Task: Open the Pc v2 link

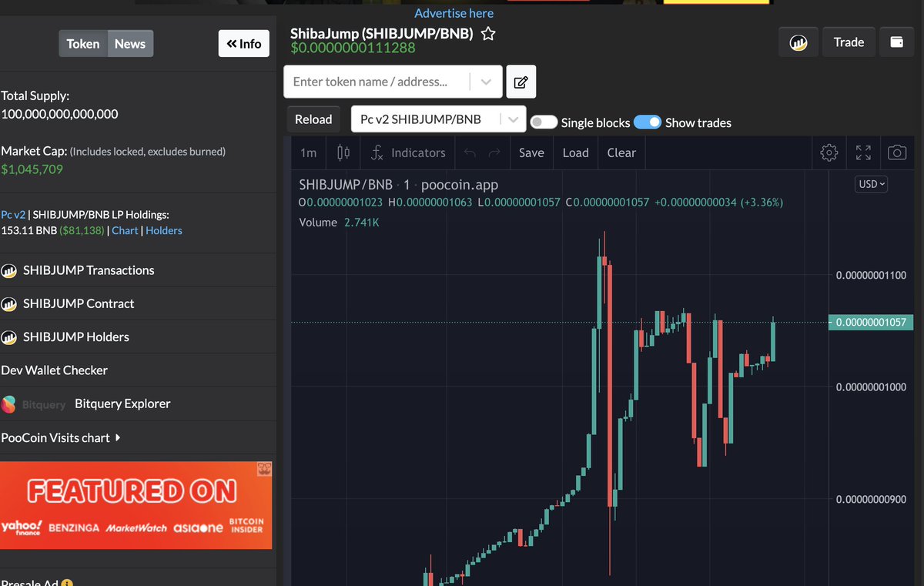Action: 13,215
